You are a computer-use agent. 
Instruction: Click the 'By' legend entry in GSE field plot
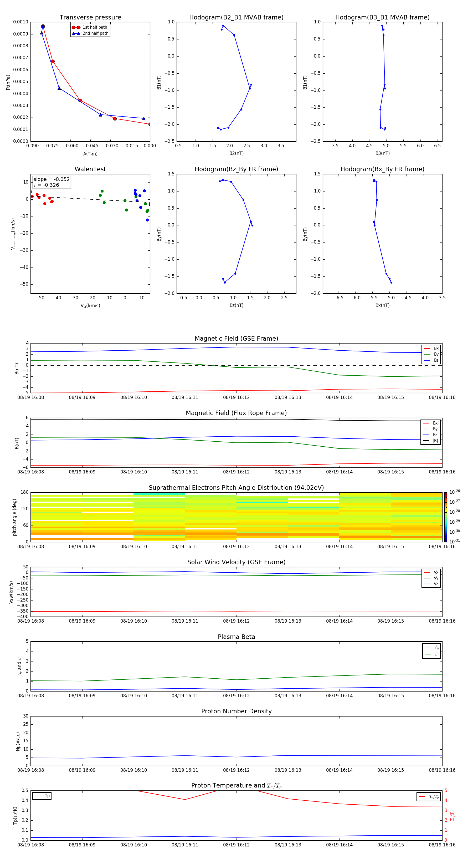tap(431, 354)
